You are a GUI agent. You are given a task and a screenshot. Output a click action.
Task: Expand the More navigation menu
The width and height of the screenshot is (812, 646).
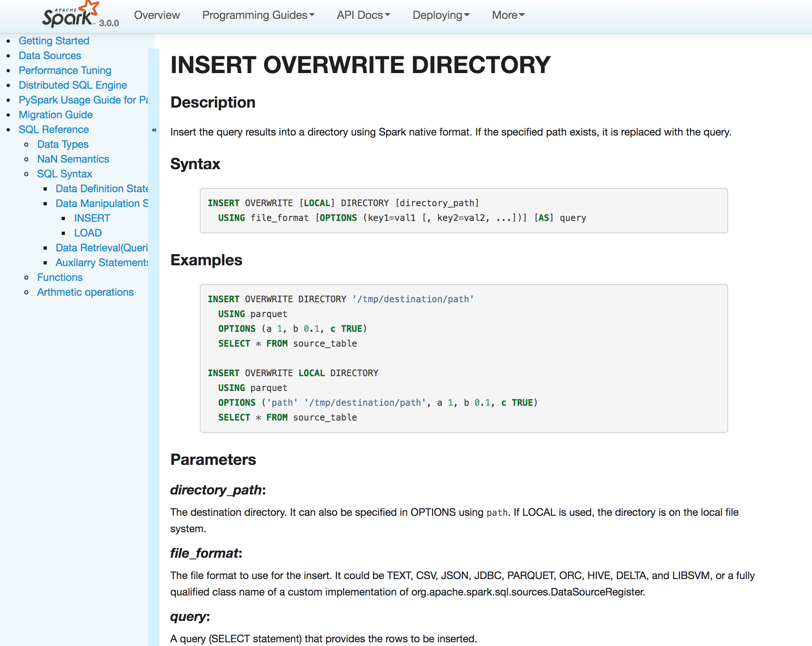point(508,15)
